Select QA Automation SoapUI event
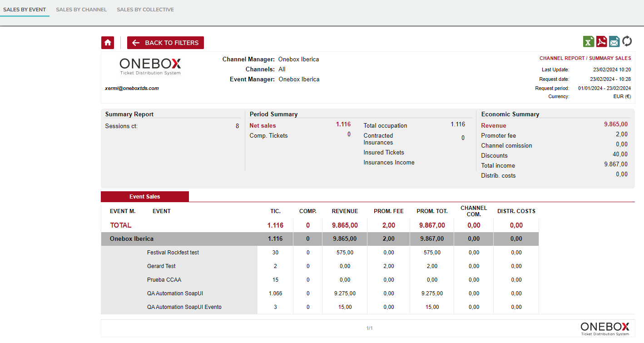 pyautogui.click(x=175, y=293)
